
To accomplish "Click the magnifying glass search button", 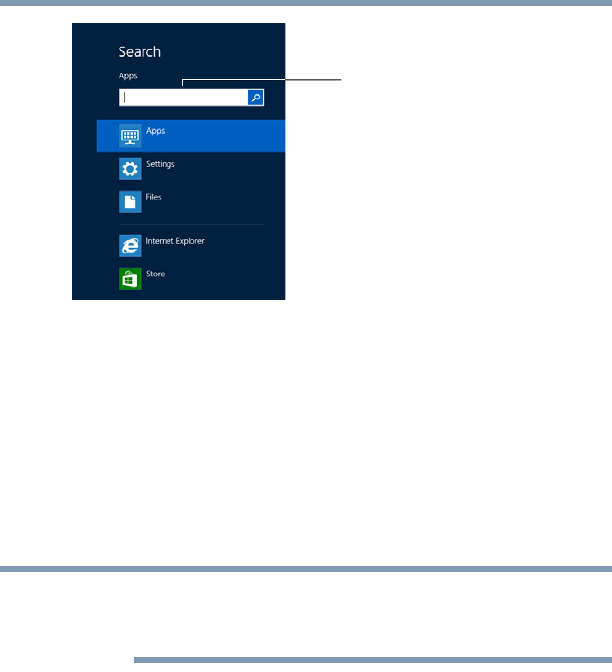I will 255,98.
